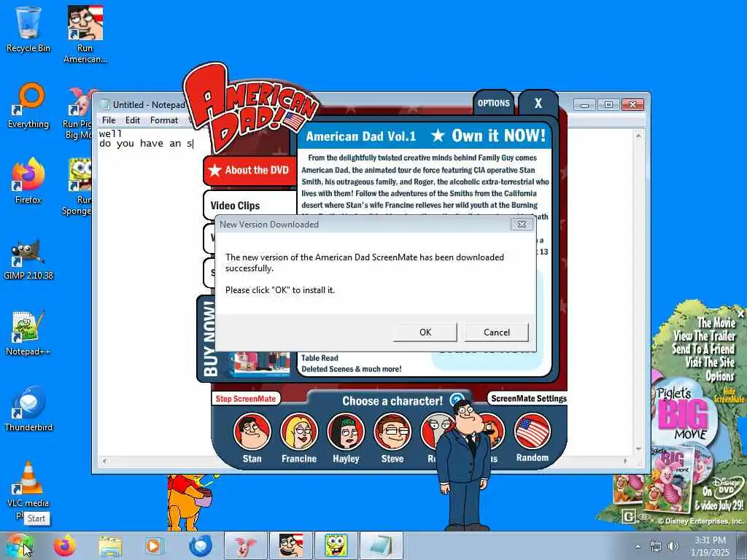Open Run American Dad desktop shortcut
The height and width of the screenshot is (560, 747).
[85, 34]
